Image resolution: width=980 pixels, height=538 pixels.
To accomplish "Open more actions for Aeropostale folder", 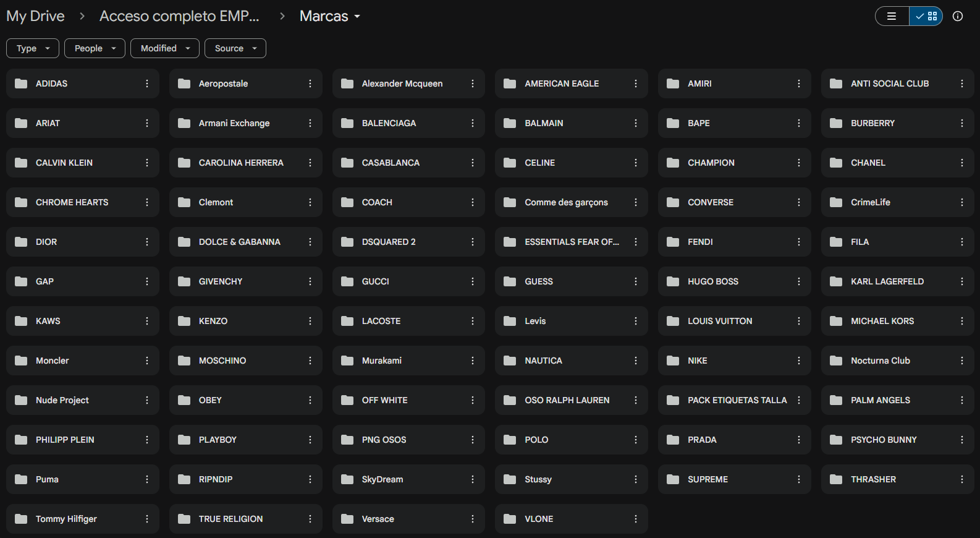I will (x=310, y=83).
